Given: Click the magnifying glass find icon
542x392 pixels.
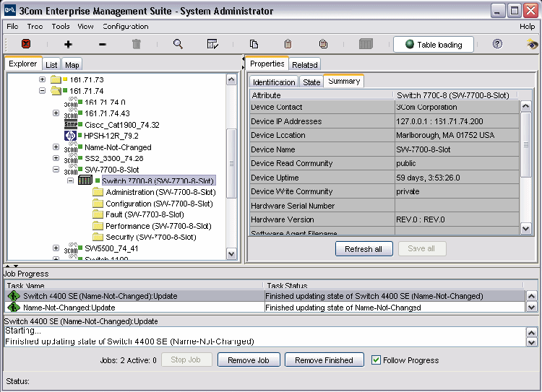Looking at the screenshot, I should (x=178, y=44).
